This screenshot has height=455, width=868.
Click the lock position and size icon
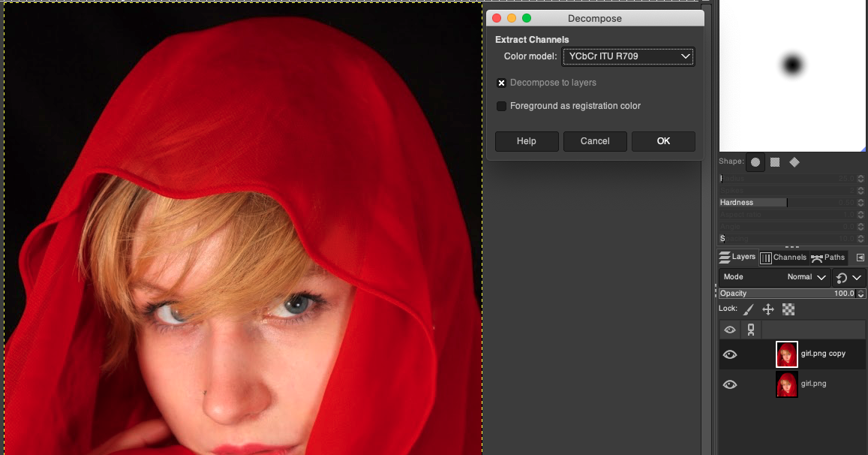[x=768, y=309]
